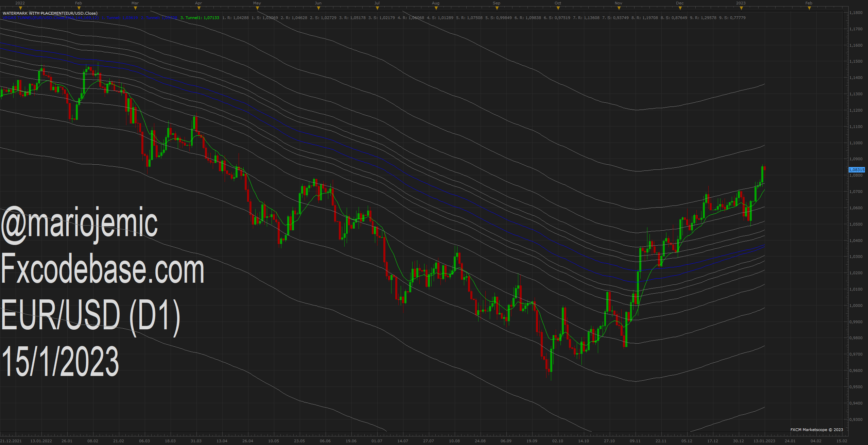This screenshot has width=868, height=445.
Task: Click the '1. R: 1,04288' resistance value
Action: pos(236,18)
